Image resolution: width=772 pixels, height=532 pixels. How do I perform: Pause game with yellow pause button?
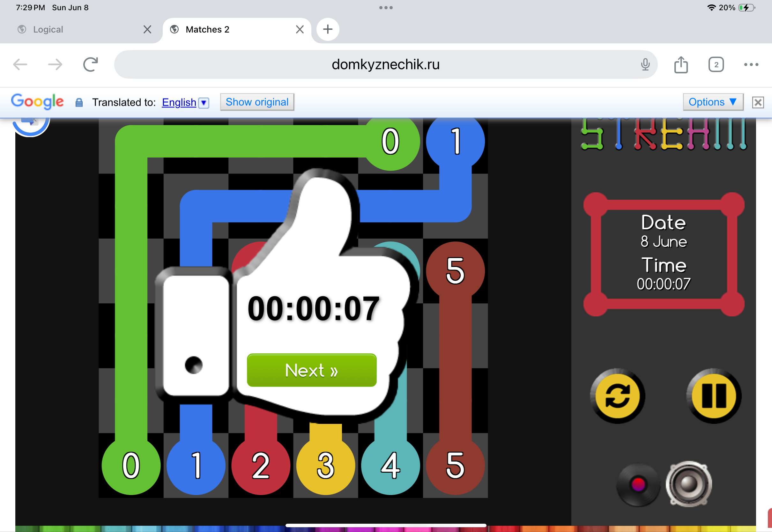click(714, 396)
